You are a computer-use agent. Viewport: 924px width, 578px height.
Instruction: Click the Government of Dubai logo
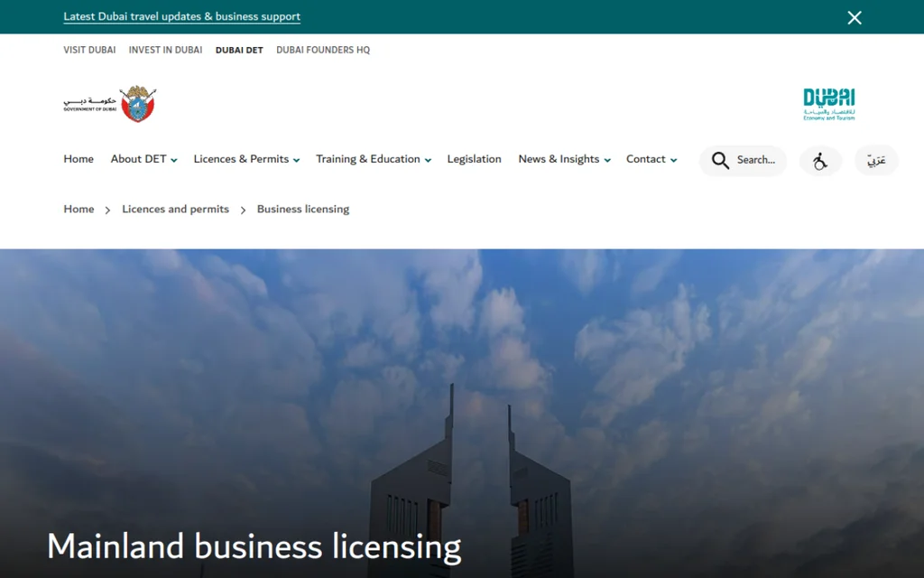[109, 104]
